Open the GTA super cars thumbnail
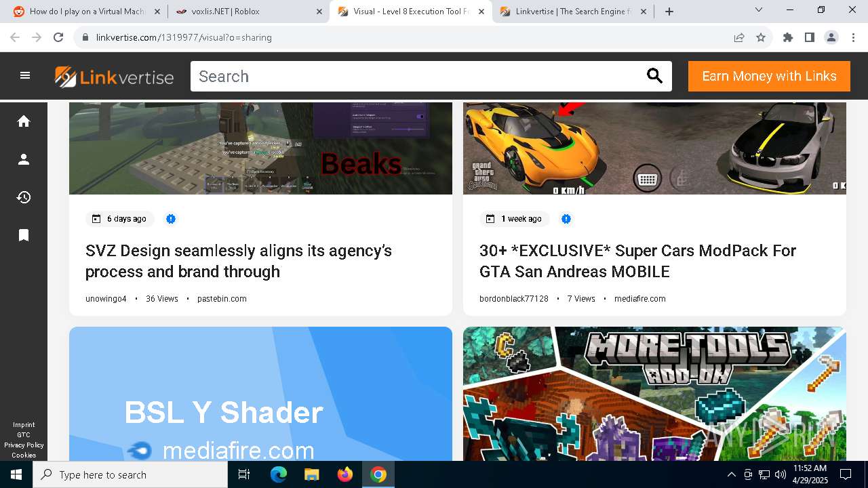The height and width of the screenshot is (488, 868). pyautogui.click(x=654, y=148)
